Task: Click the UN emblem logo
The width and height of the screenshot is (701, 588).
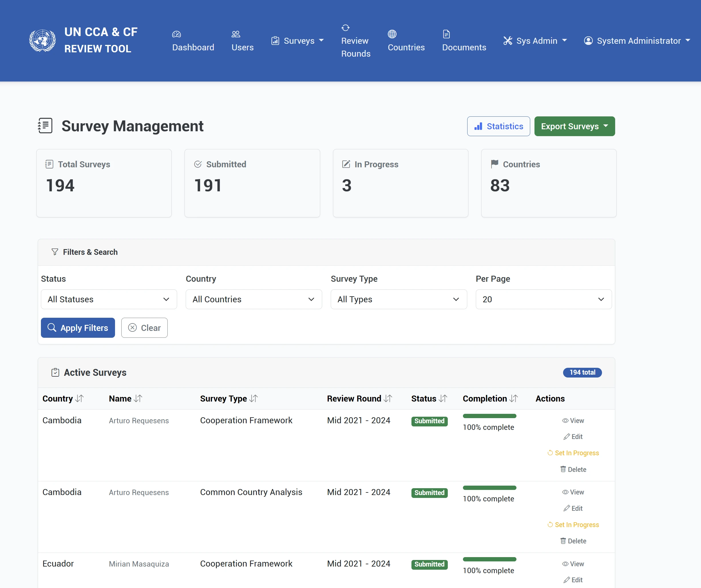Action: coord(42,40)
